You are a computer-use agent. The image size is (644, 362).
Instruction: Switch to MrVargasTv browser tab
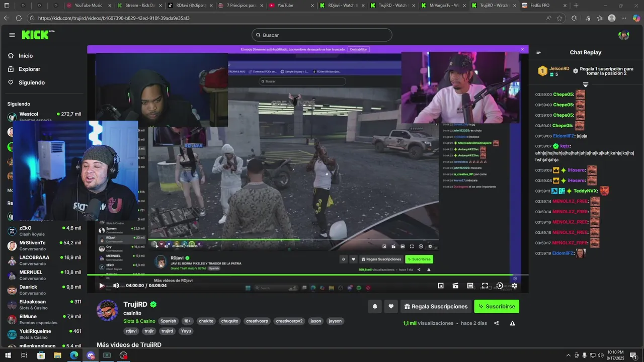tap(443, 5)
